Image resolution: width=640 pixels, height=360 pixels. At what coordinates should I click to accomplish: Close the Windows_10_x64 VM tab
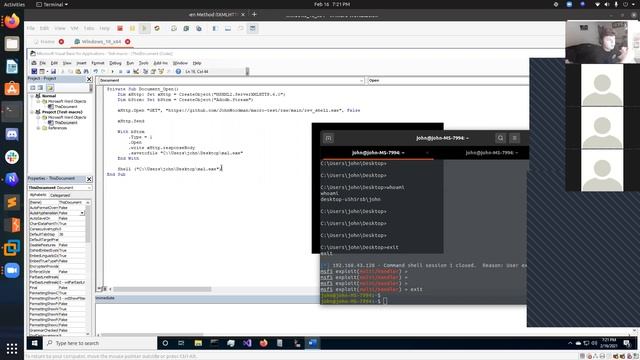(x=128, y=42)
